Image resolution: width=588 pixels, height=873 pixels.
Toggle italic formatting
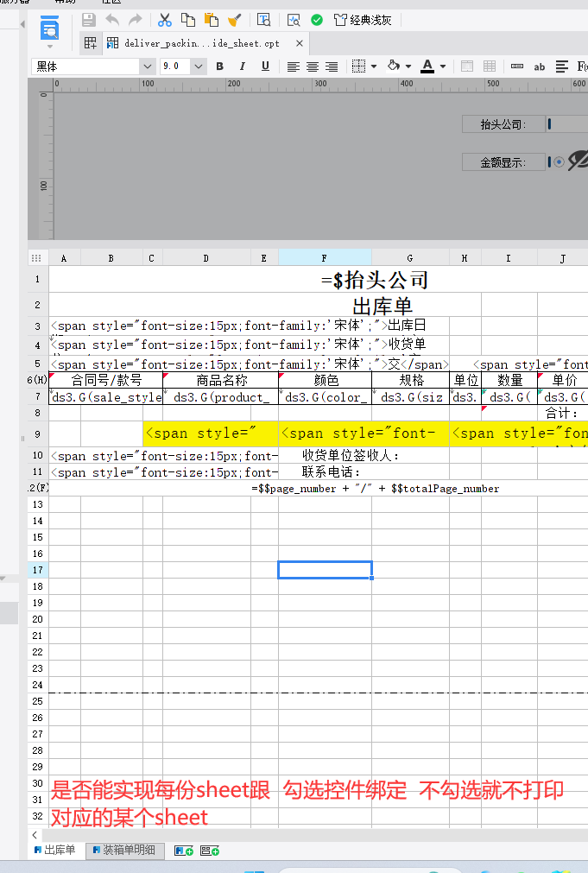click(x=243, y=66)
